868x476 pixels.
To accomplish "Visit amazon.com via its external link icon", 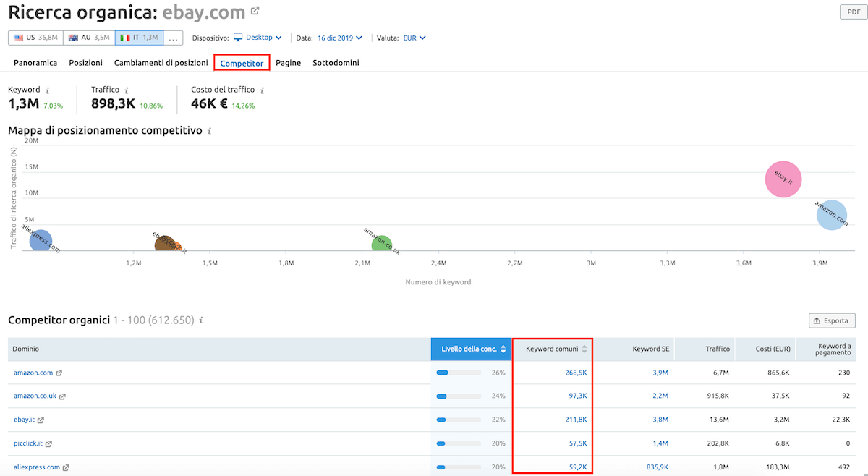I will point(61,372).
